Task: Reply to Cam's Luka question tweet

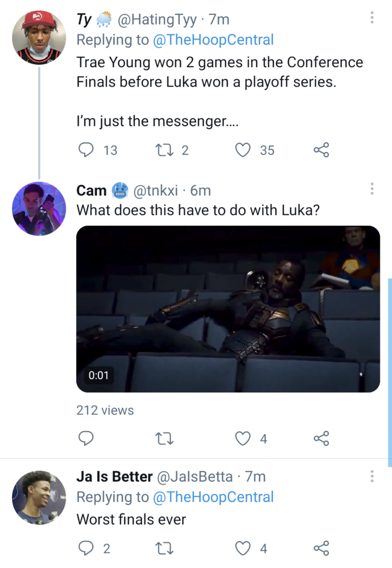Action: [x=86, y=438]
